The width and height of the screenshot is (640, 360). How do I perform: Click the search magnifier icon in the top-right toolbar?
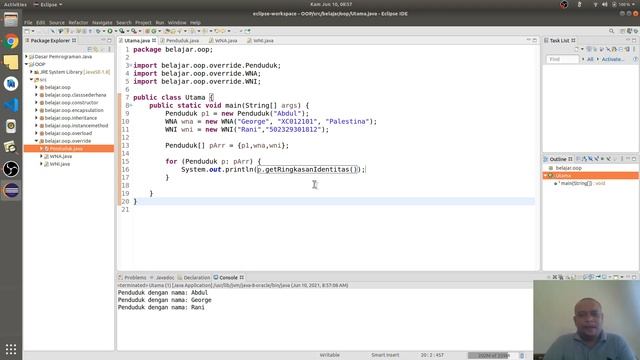pyautogui.click(x=611, y=31)
